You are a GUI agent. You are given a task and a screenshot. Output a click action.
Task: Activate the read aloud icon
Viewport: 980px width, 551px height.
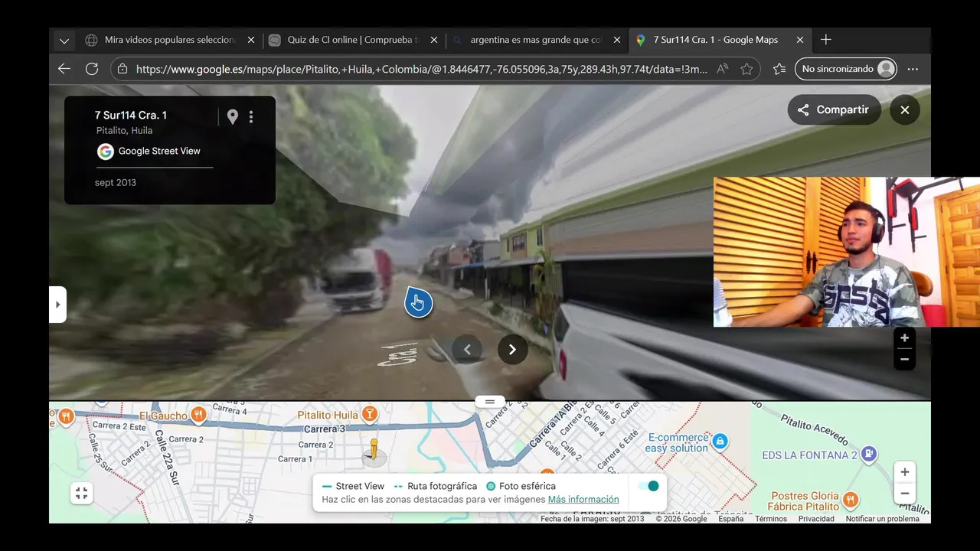pyautogui.click(x=722, y=69)
